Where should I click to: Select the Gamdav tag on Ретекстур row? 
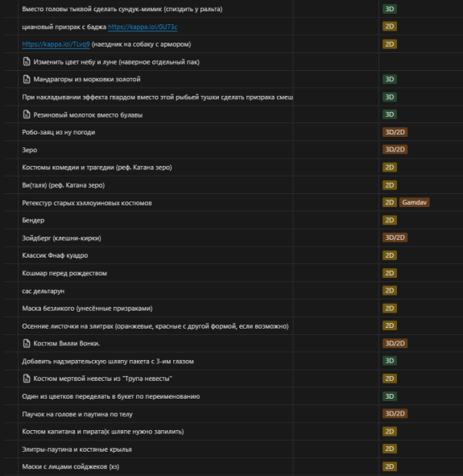pyautogui.click(x=414, y=202)
